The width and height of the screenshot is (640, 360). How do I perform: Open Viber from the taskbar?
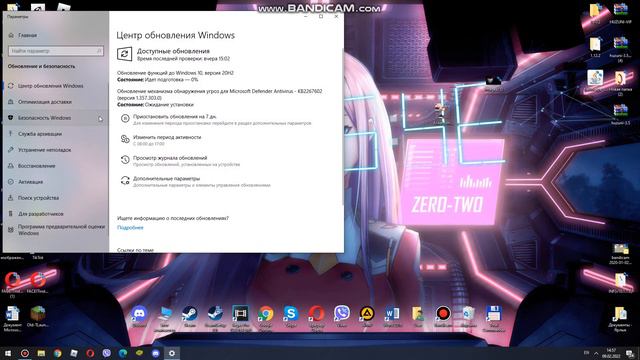[x=107, y=353]
